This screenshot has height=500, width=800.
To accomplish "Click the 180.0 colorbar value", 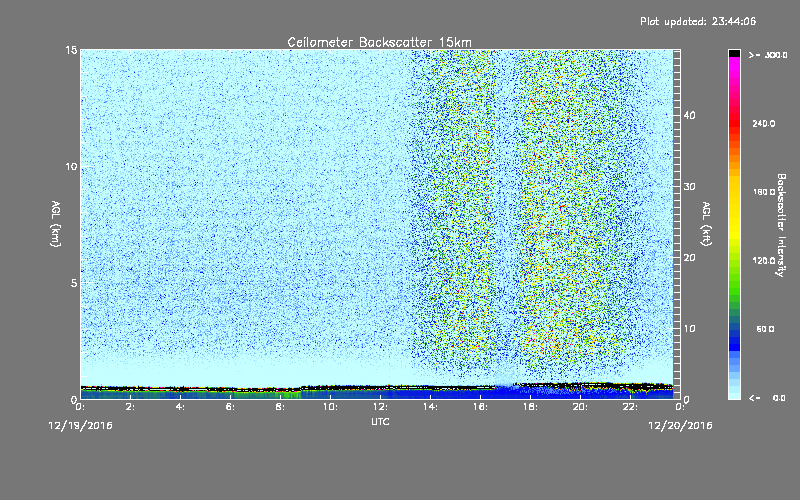I will click(764, 192).
